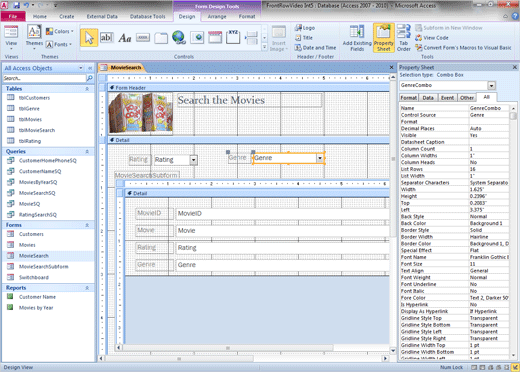
Task: Collapse the Queries group header
Action: tap(87, 152)
